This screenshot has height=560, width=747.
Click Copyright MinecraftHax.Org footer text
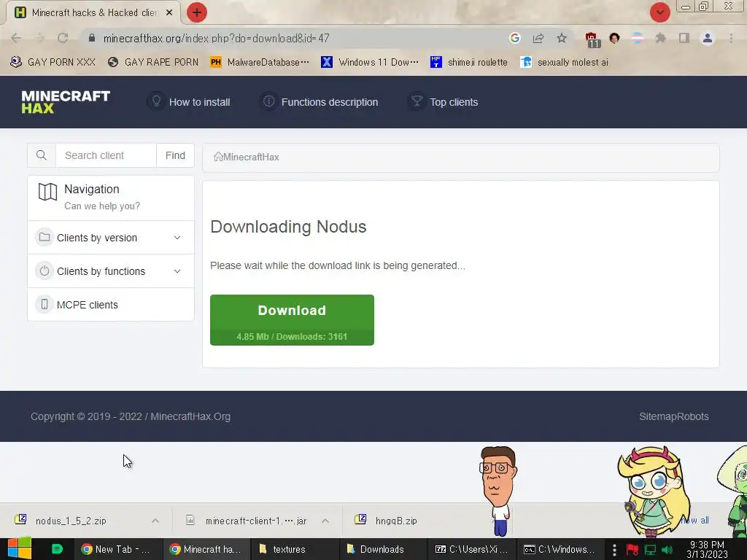(131, 416)
